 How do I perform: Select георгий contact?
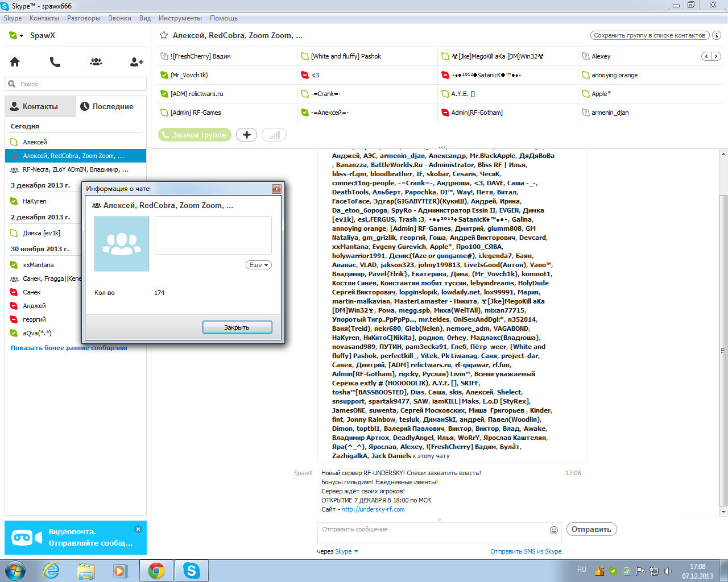point(44,319)
